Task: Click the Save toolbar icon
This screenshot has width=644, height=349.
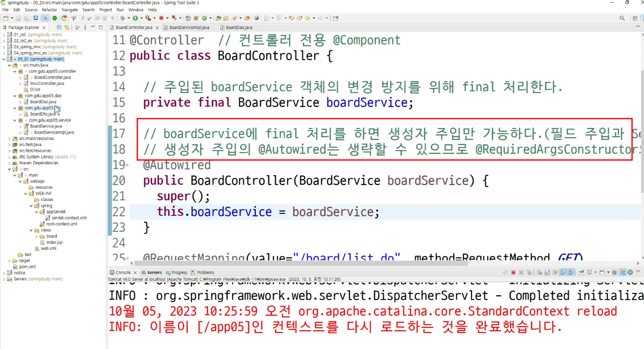Action: [18, 18]
